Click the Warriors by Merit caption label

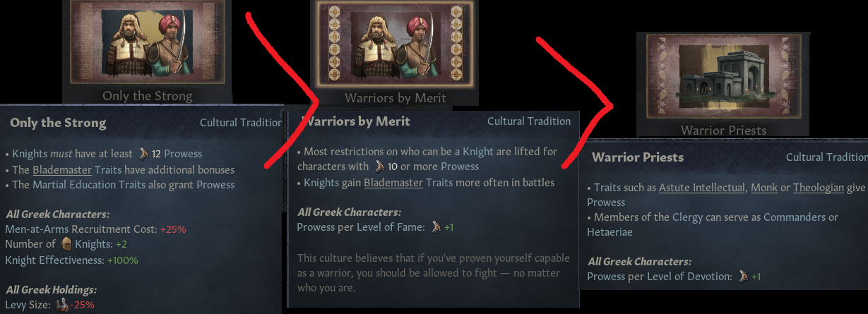pos(395,97)
